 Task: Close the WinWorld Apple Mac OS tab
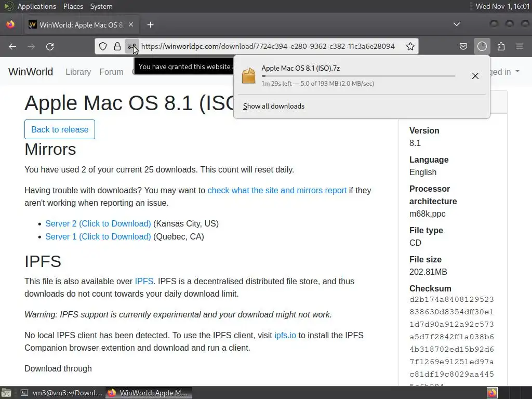point(131,25)
